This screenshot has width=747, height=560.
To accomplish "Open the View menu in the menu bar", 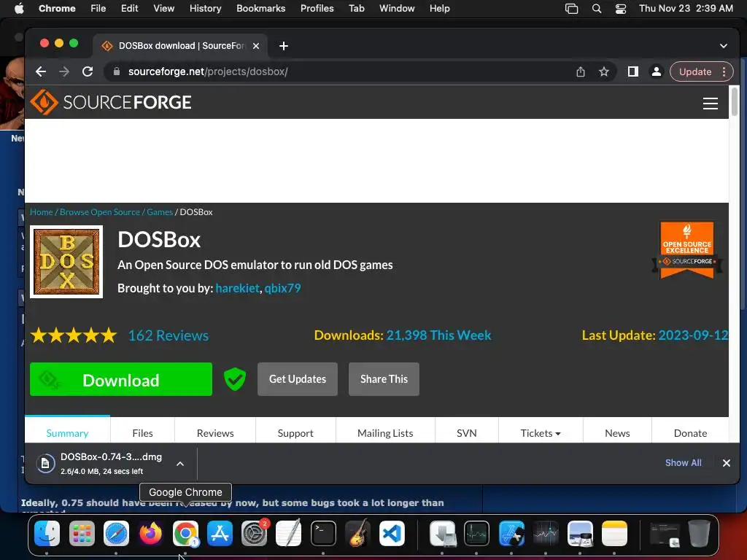I will 163,9.
